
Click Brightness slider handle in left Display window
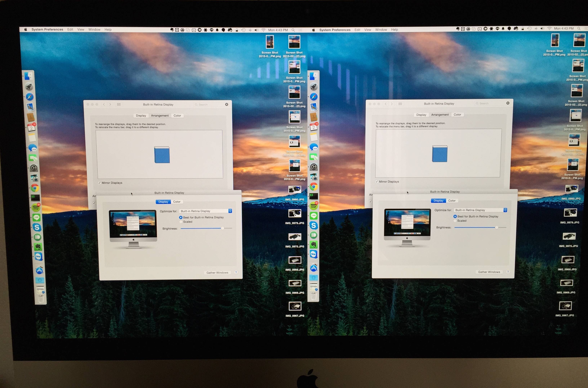pos(222,228)
